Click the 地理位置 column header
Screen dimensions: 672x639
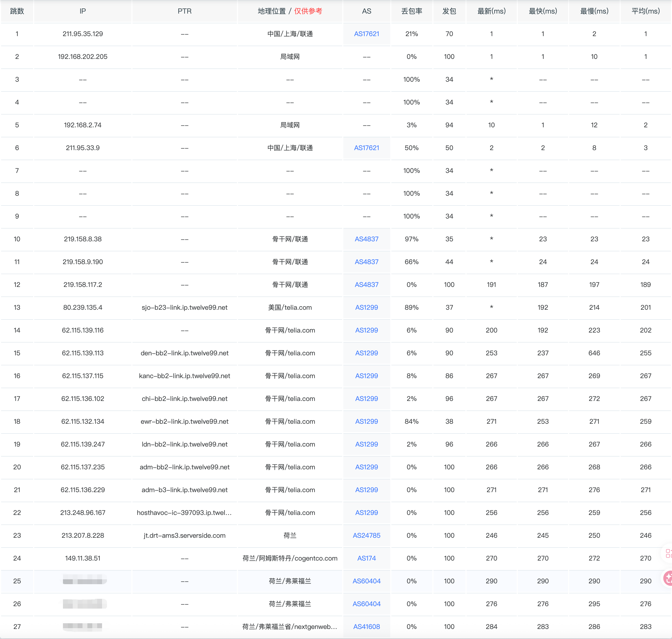[x=271, y=11]
